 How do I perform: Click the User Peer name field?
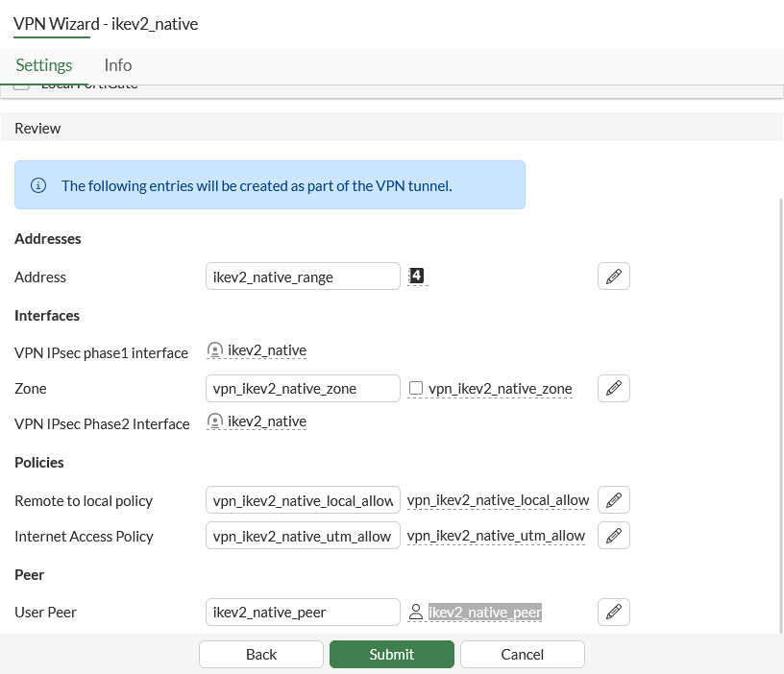303,612
